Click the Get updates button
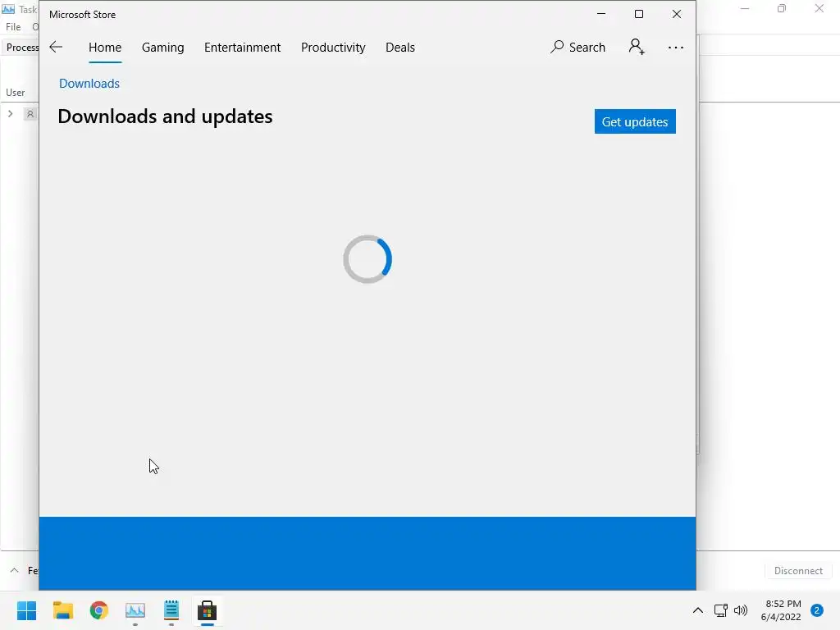 pos(635,121)
